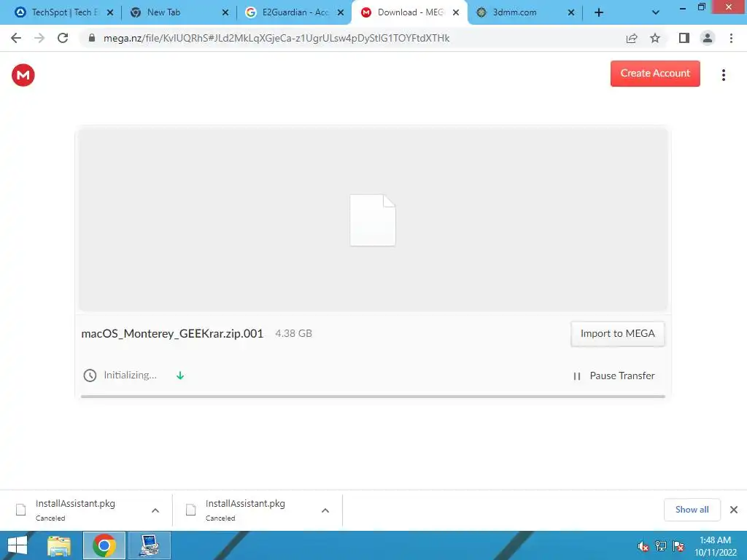Click Show all downloads button
Image resolution: width=747 pixels, height=560 pixels.
(692, 510)
